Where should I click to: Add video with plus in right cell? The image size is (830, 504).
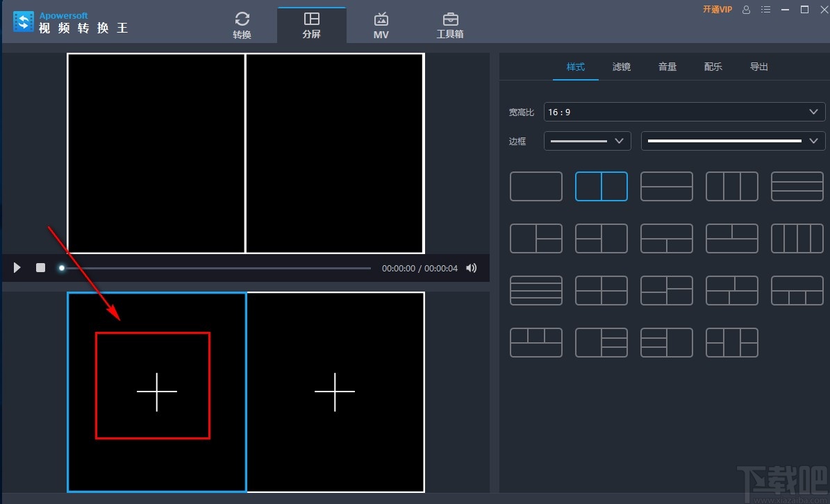335,392
